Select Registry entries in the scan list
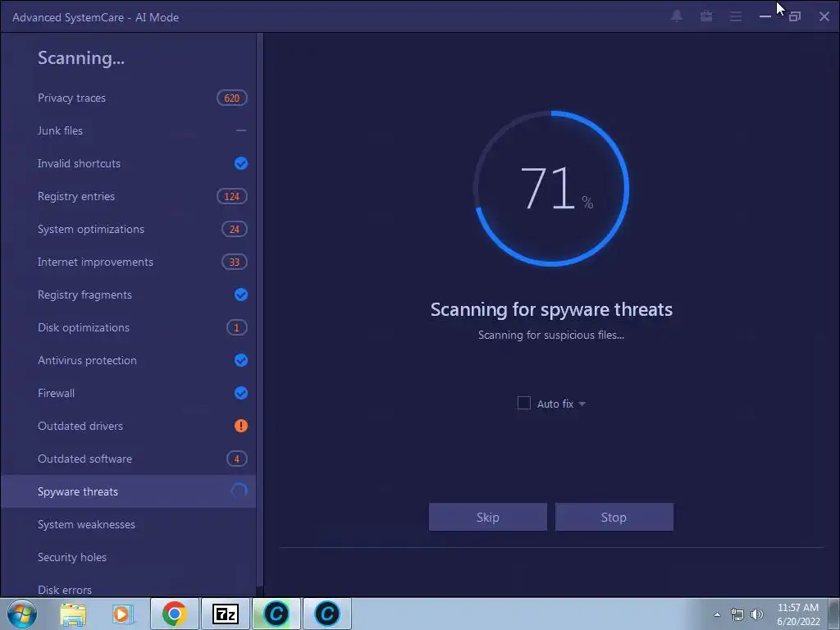 coord(129,197)
